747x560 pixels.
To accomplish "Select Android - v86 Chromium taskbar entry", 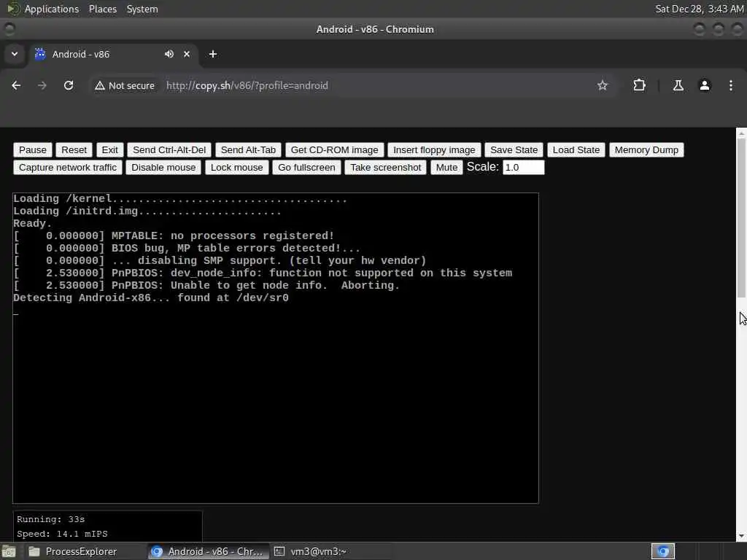I will [208, 551].
